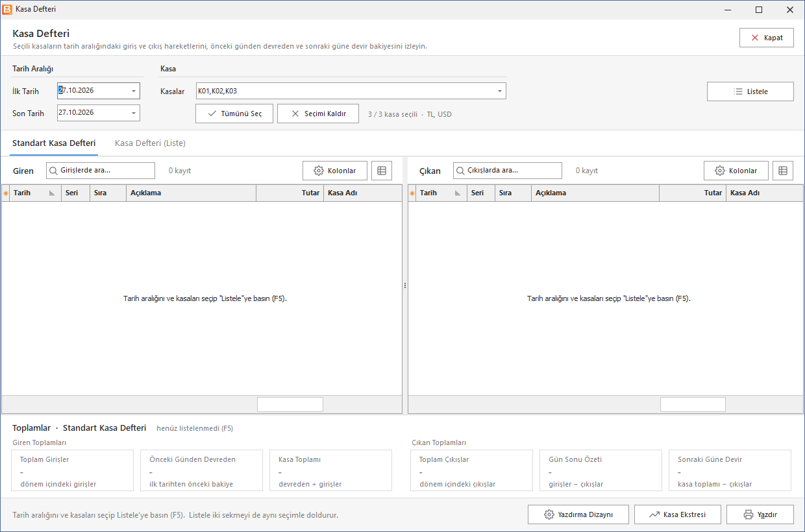The image size is (805, 532).
Task: Click the Listele button
Action: 750,91
